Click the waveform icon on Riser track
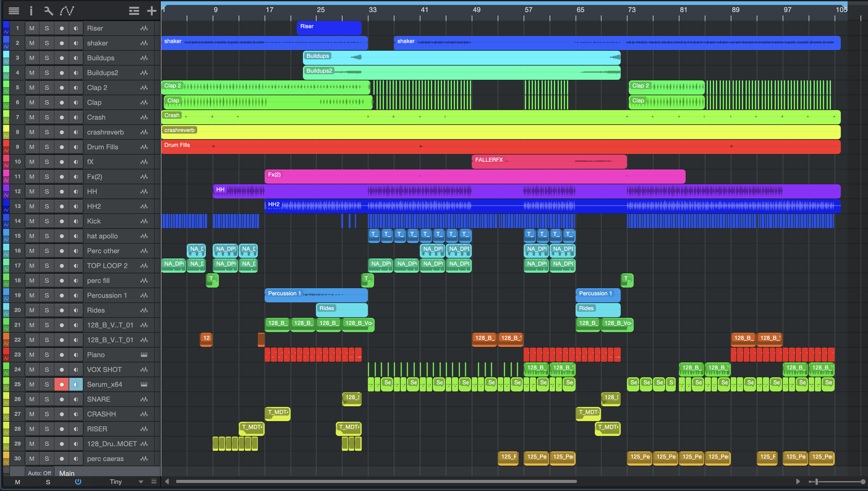The height and width of the screenshot is (491, 868). click(144, 28)
